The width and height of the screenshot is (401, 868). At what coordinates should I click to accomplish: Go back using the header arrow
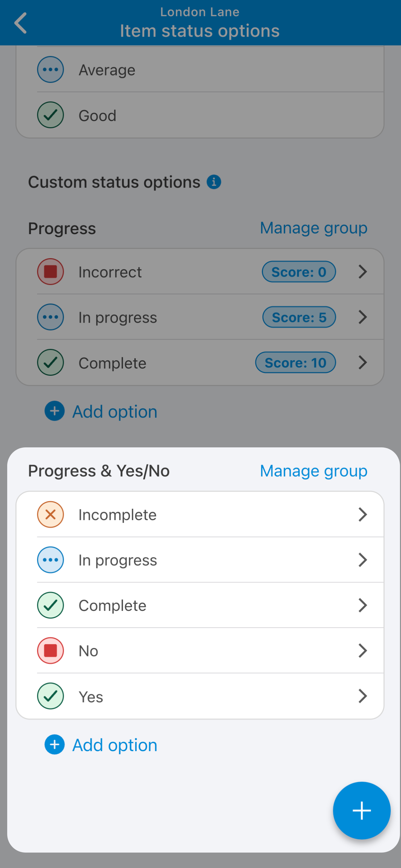pos(21,23)
